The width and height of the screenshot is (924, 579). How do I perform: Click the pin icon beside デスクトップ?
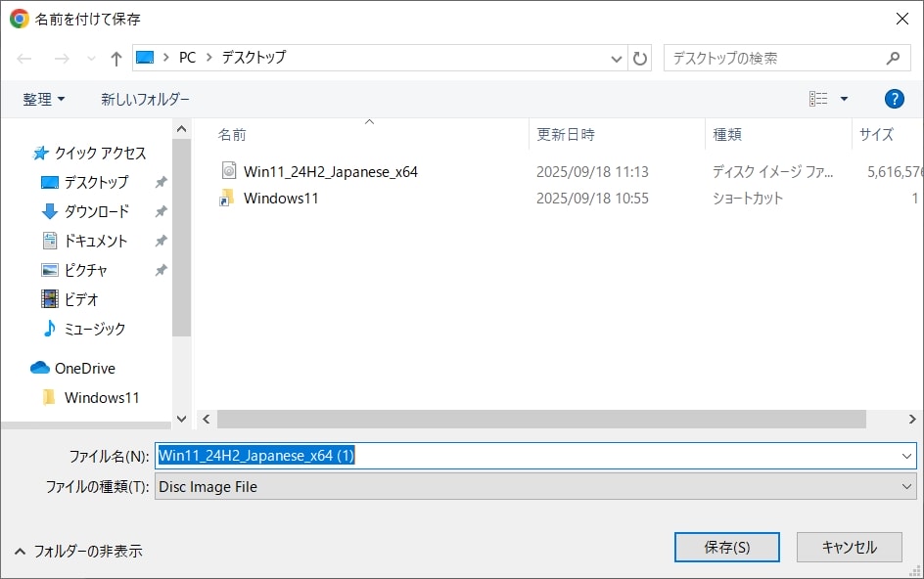[x=161, y=183]
